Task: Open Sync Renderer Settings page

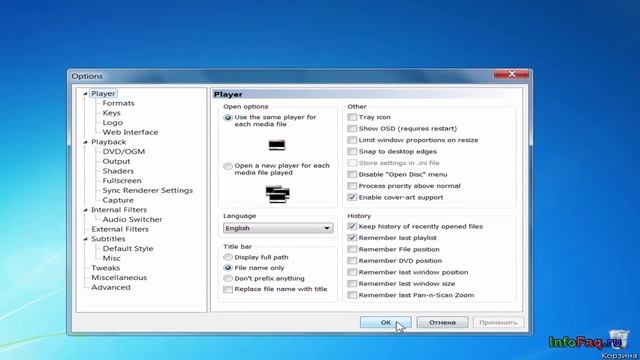Action: (x=148, y=190)
